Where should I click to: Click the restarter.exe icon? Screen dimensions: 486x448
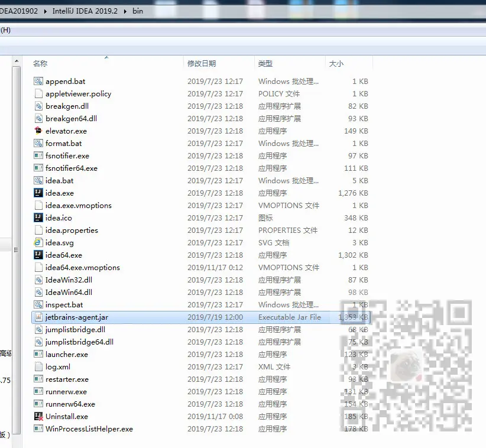38,379
